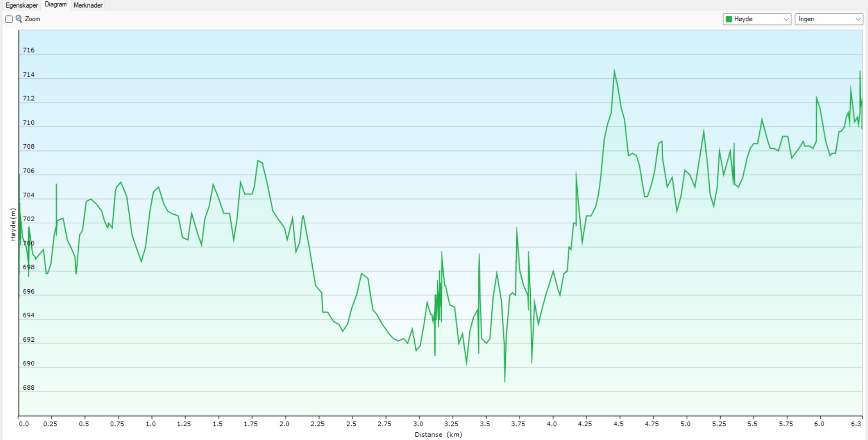
Task: Click the 688 label on the height axis
Action: coord(29,387)
